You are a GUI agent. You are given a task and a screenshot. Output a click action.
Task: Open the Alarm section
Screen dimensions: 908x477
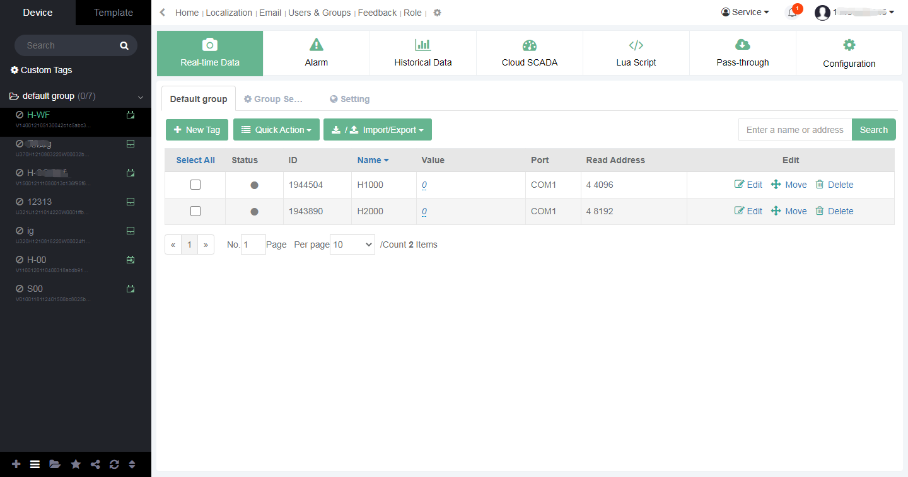(x=316, y=53)
